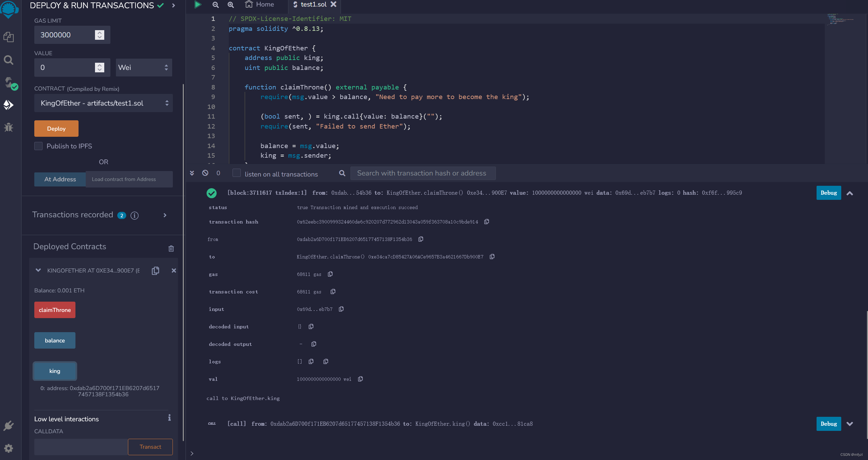Open the File Explorer sidebar icon
868x460 pixels.
[9, 37]
